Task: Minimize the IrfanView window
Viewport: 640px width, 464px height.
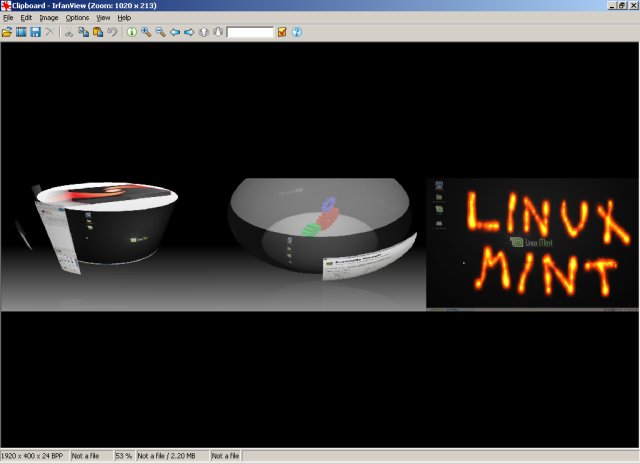Action: tap(612, 6)
